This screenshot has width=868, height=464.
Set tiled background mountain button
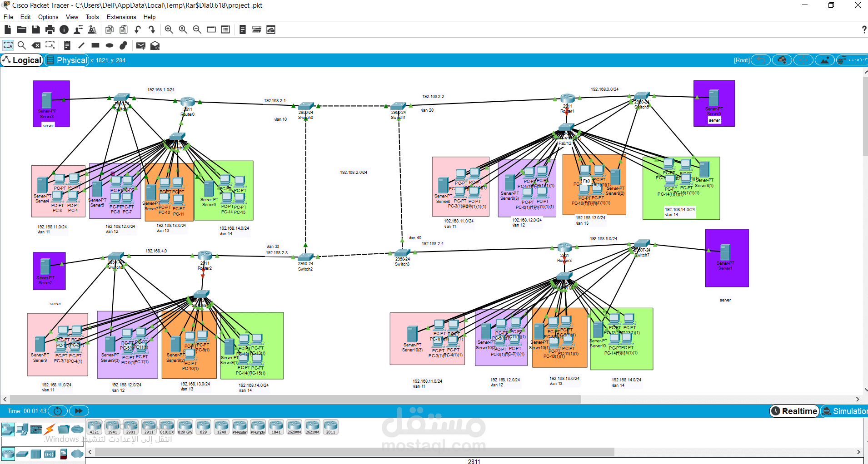[x=825, y=60]
